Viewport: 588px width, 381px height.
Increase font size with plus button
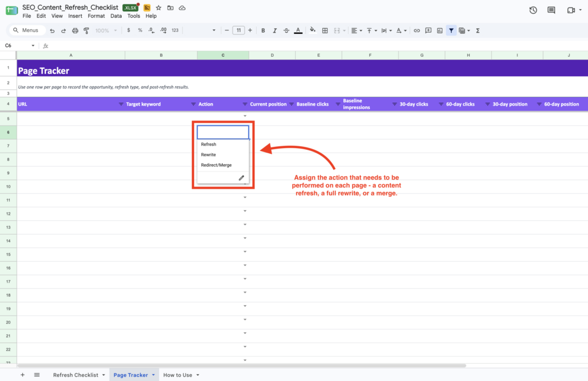250,30
